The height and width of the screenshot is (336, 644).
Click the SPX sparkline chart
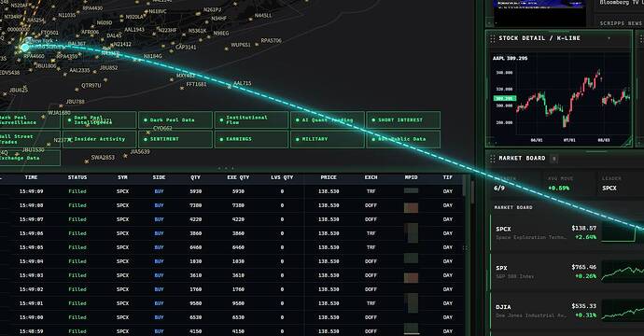point(623,273)
